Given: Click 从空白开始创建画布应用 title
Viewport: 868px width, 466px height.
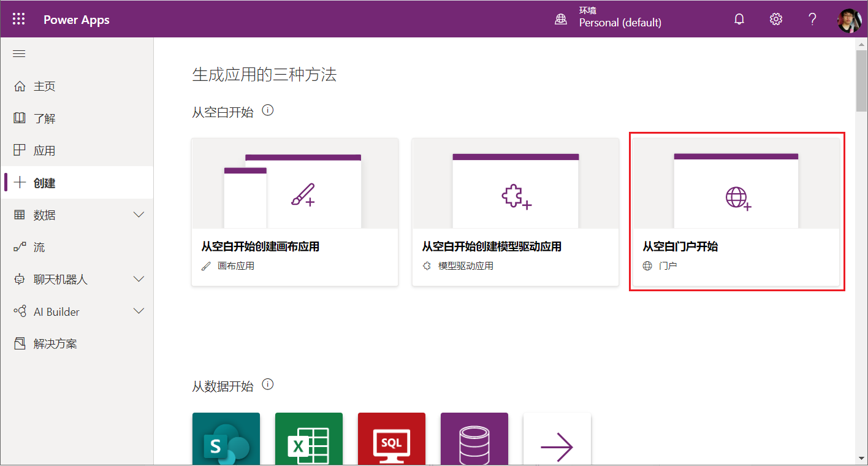Looking at the screenshot, I should [x=261, y=246].
